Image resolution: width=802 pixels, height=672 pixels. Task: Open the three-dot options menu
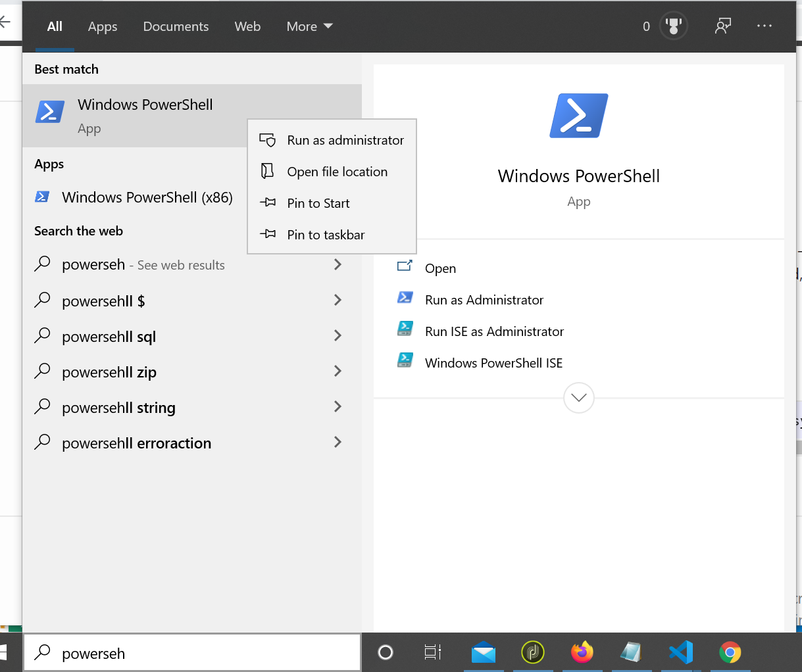(764, 26)
